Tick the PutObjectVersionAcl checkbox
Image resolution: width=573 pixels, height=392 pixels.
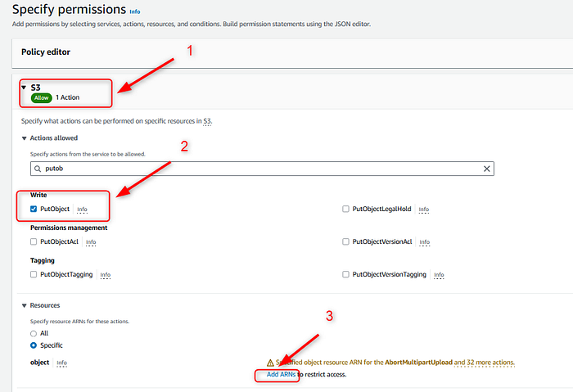[345, 241]
